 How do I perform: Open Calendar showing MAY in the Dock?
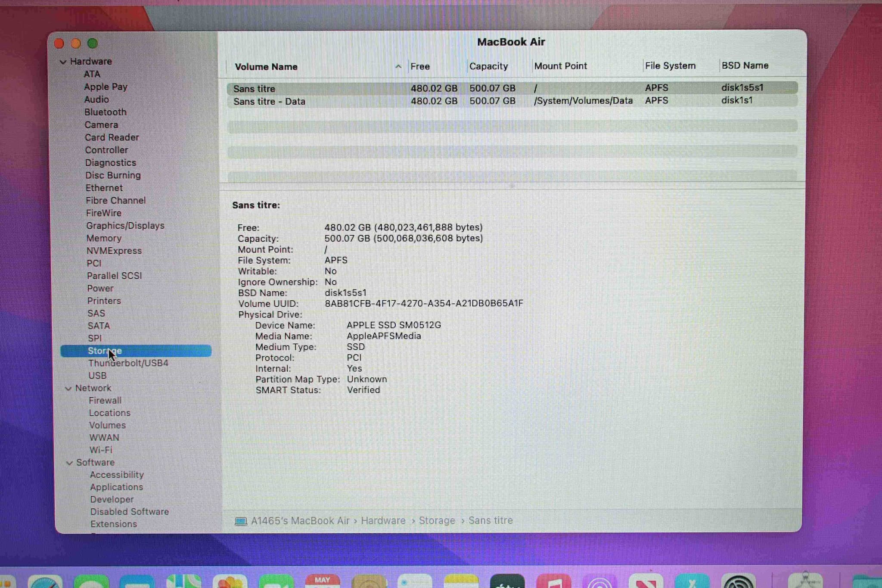point(323,582)
